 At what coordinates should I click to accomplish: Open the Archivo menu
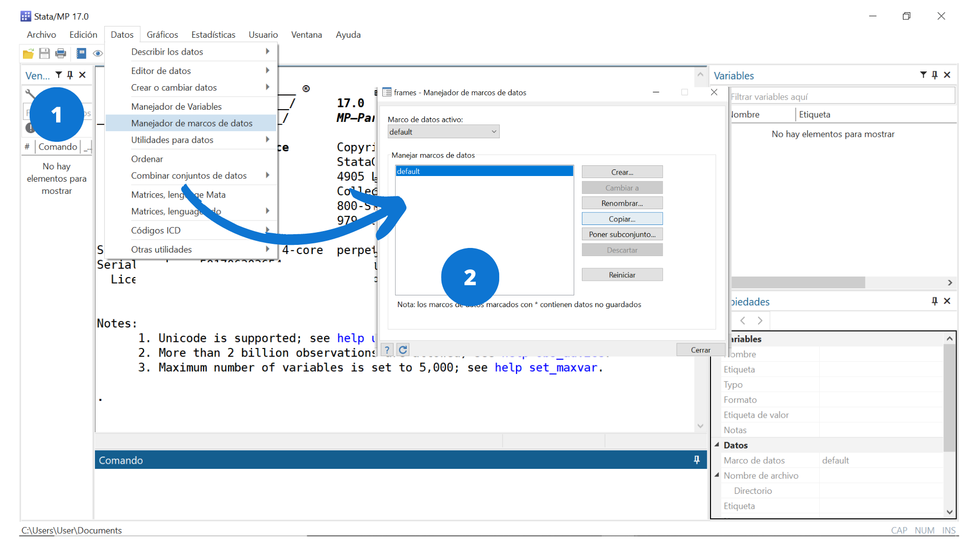(x=41, y=34)
